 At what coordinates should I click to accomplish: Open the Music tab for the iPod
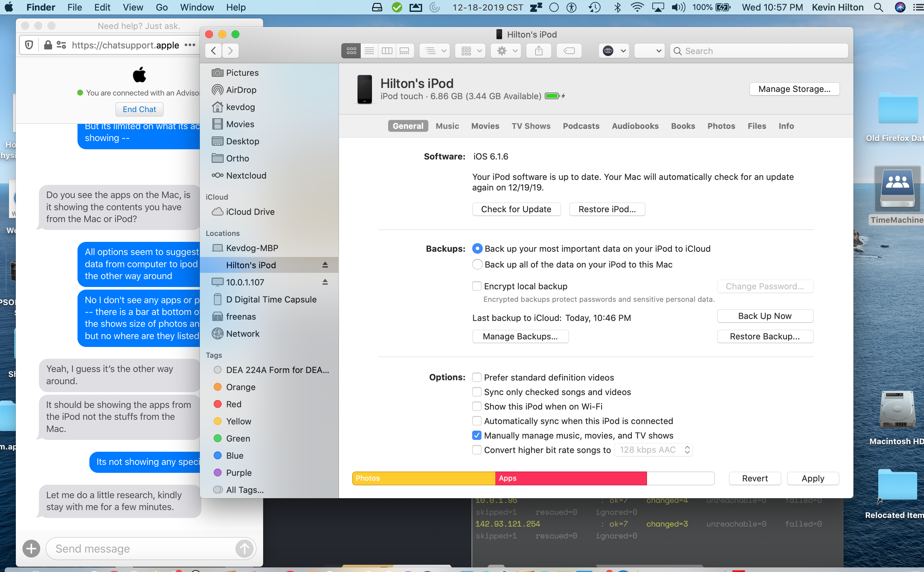447,126
